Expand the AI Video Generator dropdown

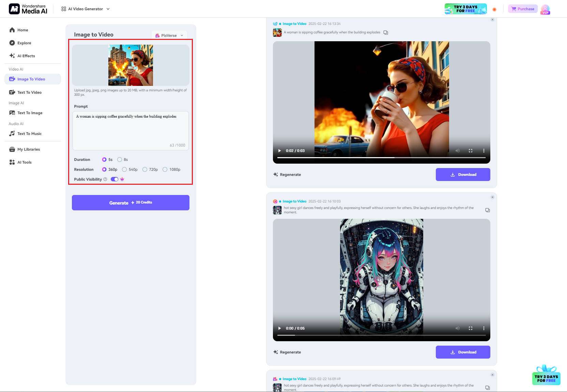[x=85, y=9]
